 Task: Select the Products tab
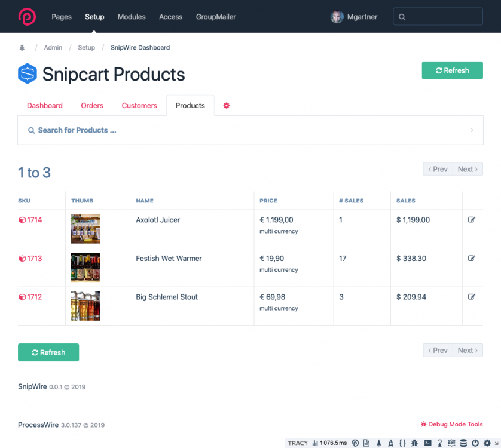tap(190, 105)
